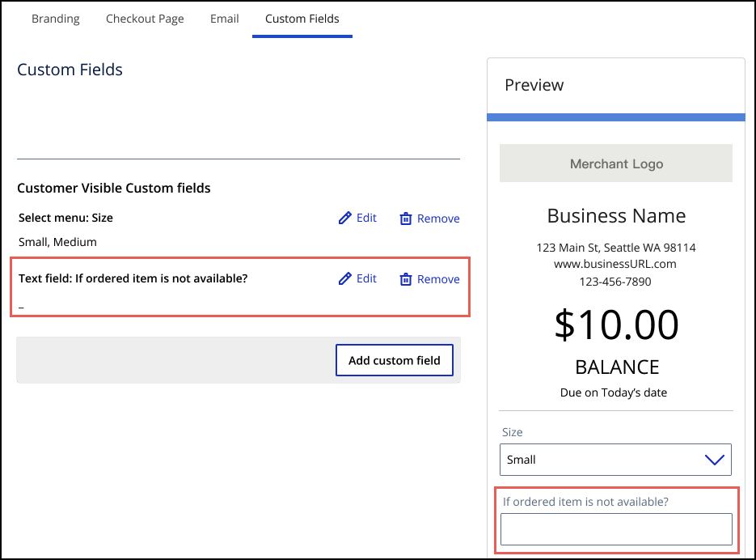Click the www.businessURL.com text
Image resolution: width=756 pixels, height=560 pixels.
pyautogui.click(x=616, y=264)
